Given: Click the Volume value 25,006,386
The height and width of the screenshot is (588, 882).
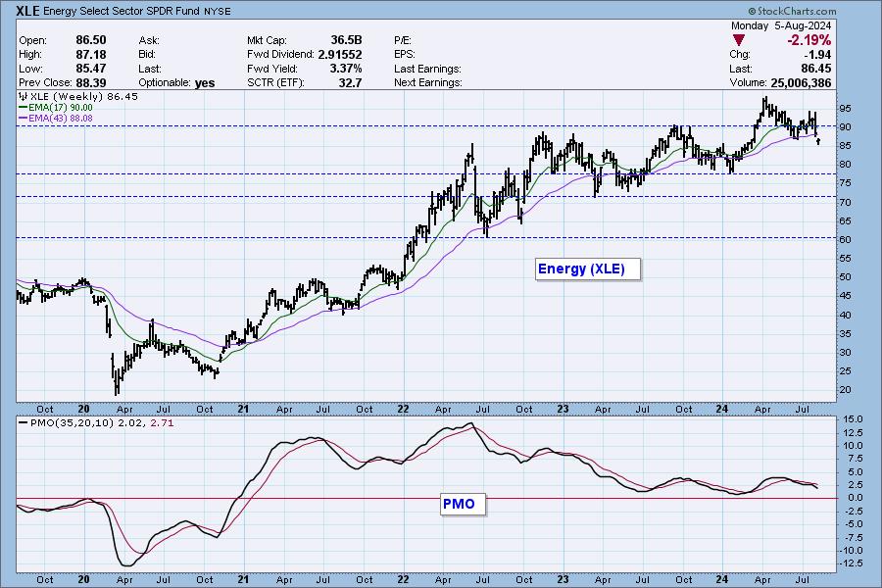Looking at the screenshot, I should (801, 82).
